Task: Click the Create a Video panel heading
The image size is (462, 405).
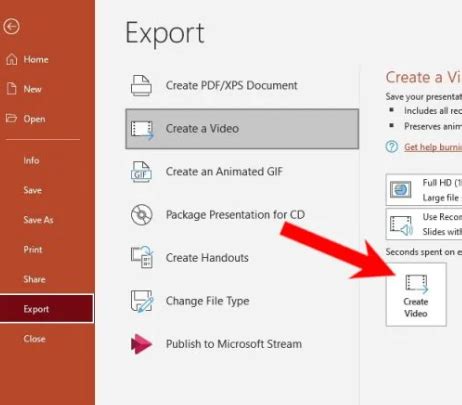Action: (x=424, y=77)
